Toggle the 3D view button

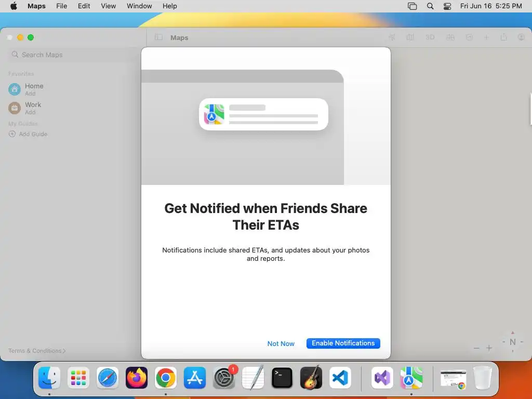tap(430, 37)
